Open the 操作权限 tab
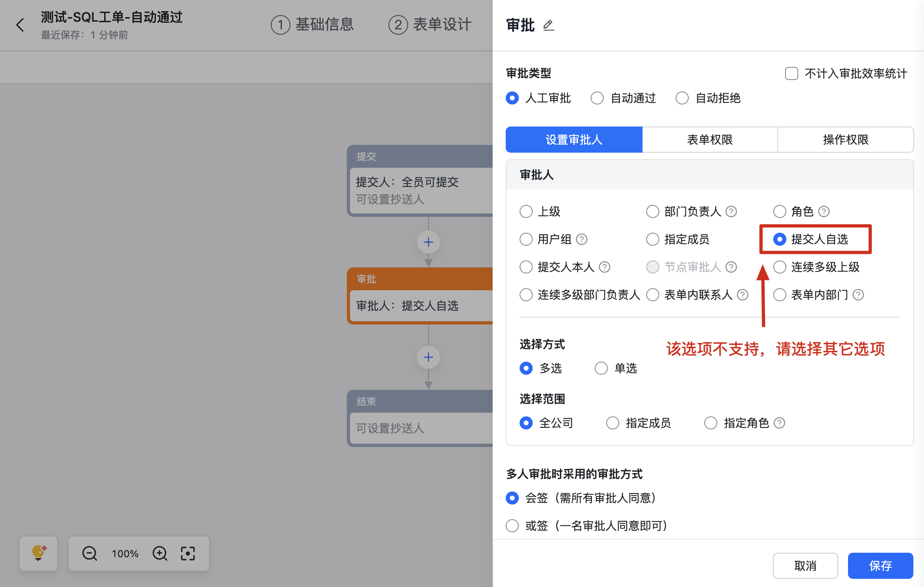The width and height of the screenshot is (924, 587). pos(845,140)
